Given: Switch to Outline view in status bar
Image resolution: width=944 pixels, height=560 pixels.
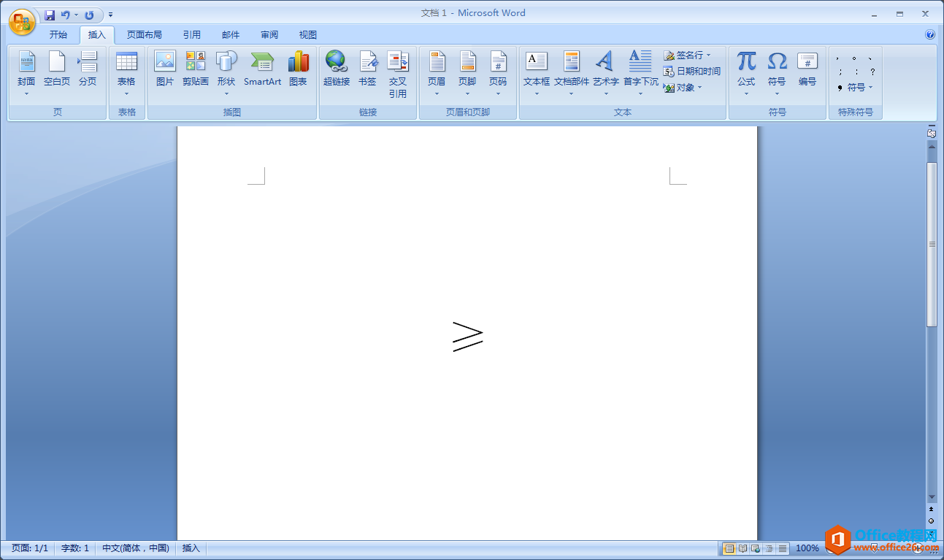Looking at the screenshot, I should [x=769, y=548].
